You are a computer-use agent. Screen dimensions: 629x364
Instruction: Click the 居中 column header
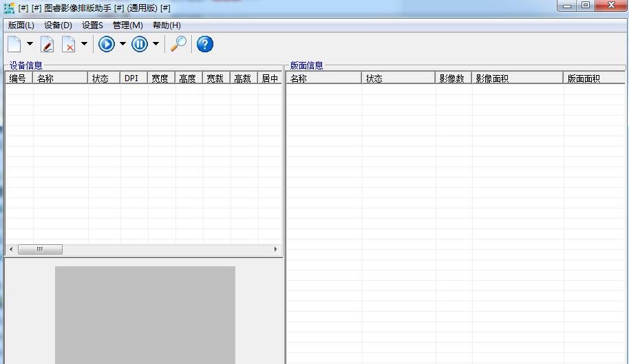270,78
